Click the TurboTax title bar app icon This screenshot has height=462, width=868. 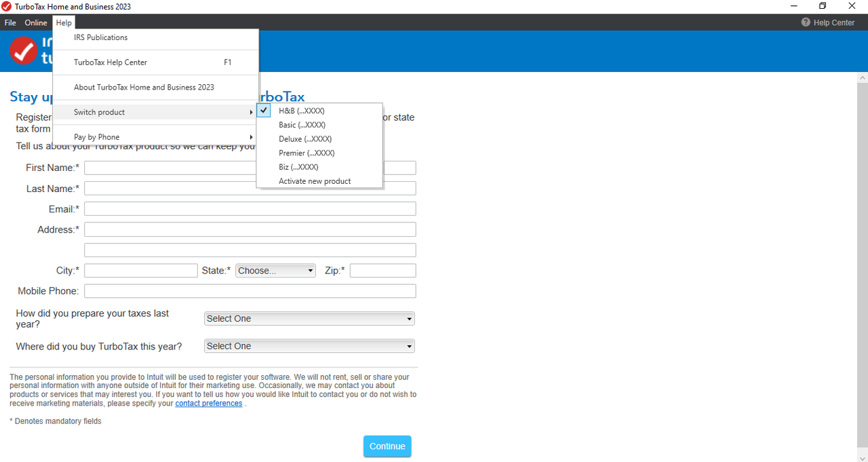[6, 7]
